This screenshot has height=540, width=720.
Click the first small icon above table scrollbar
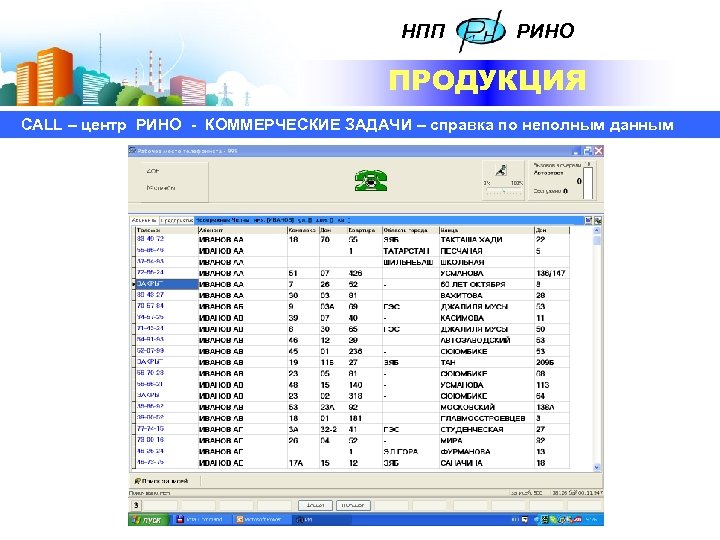[x=588, y=220]
